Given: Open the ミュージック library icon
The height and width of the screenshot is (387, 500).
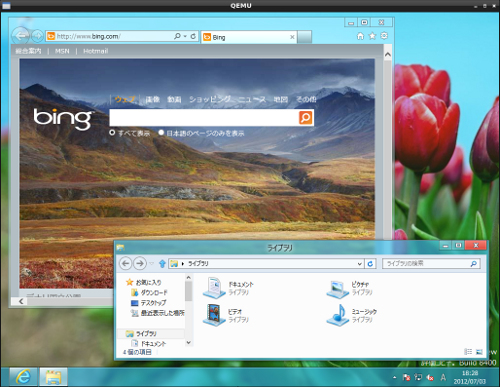Looking at the screenshot, I should tap(338, 315).
